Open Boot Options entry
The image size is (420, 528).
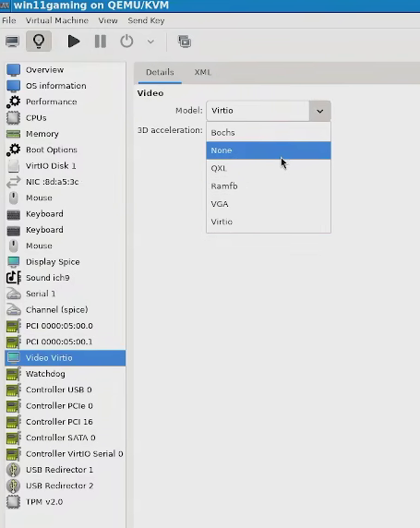click(66, 150)
